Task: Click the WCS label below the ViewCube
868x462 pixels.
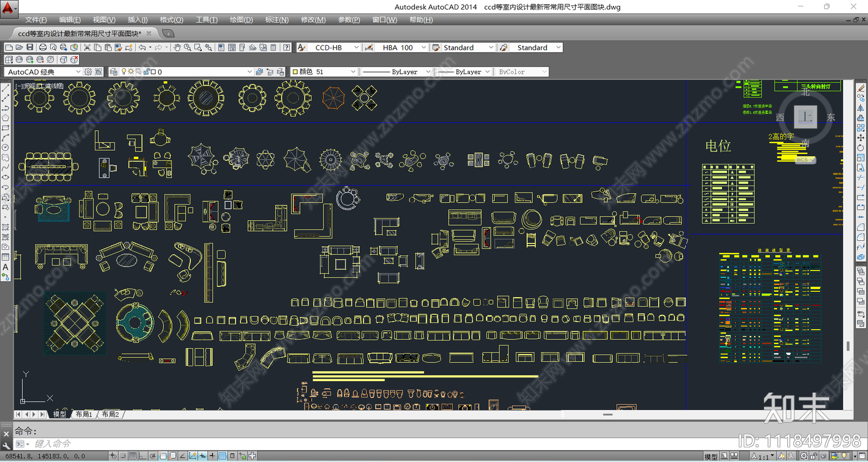Action: coord(806,159)
